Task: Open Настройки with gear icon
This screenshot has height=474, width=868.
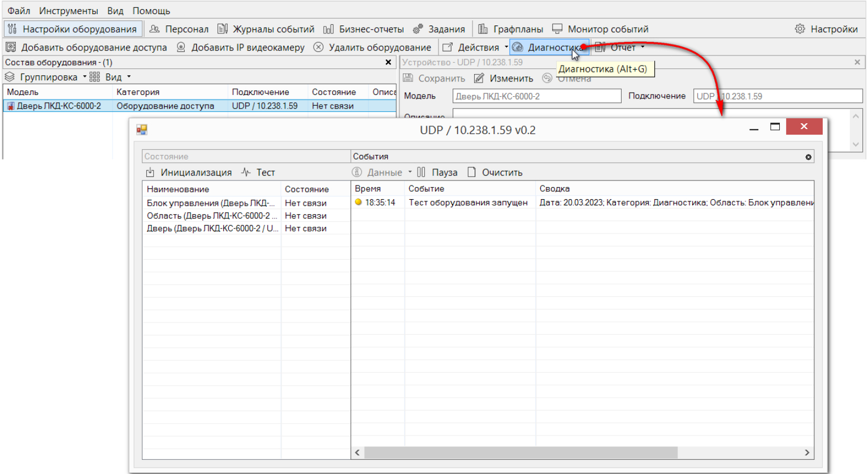Action: (x=826, y=29)
